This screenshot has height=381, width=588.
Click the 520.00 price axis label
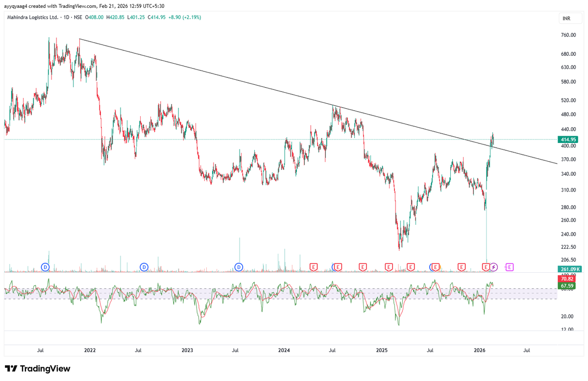[568, 100]
